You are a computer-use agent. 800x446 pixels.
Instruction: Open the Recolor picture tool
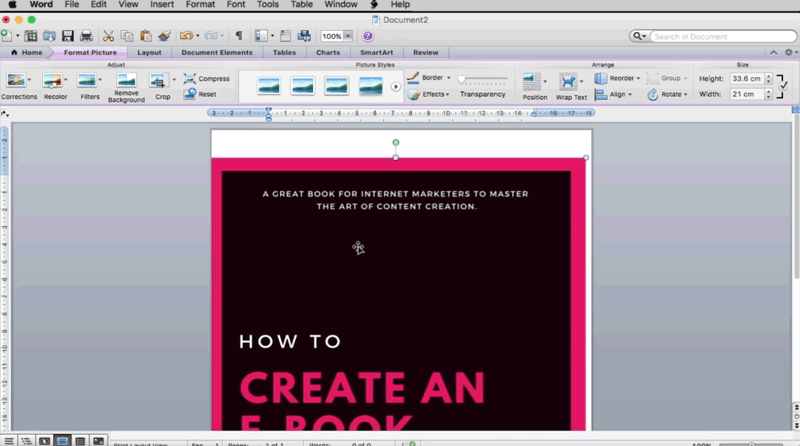point(53,81)
